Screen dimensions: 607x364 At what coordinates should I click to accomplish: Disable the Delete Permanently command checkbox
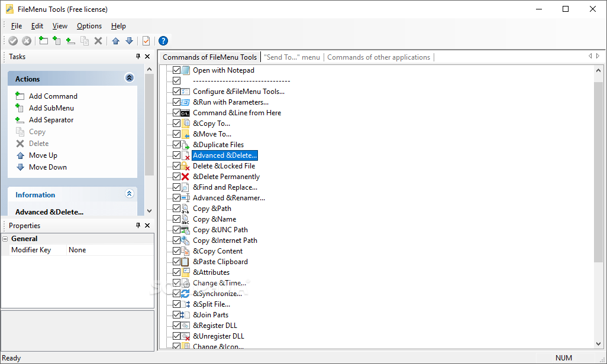click(x=177, y=176)
